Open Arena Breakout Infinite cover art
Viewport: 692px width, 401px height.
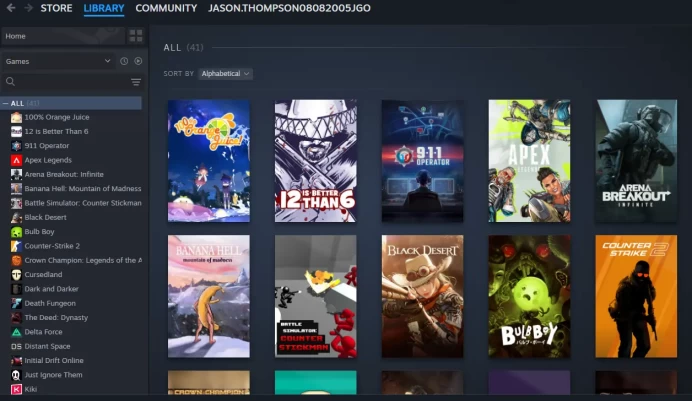click(x=636, y=161)
